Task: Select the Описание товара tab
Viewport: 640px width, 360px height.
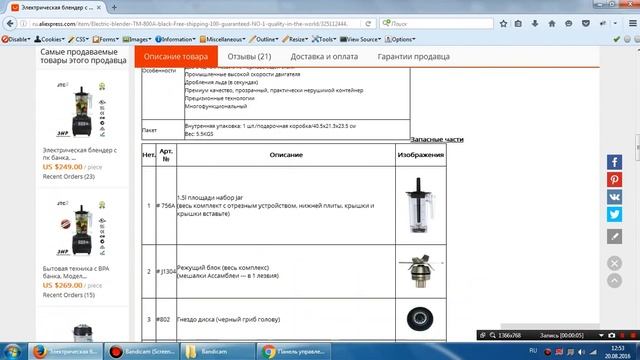Action: click(176, 56)
